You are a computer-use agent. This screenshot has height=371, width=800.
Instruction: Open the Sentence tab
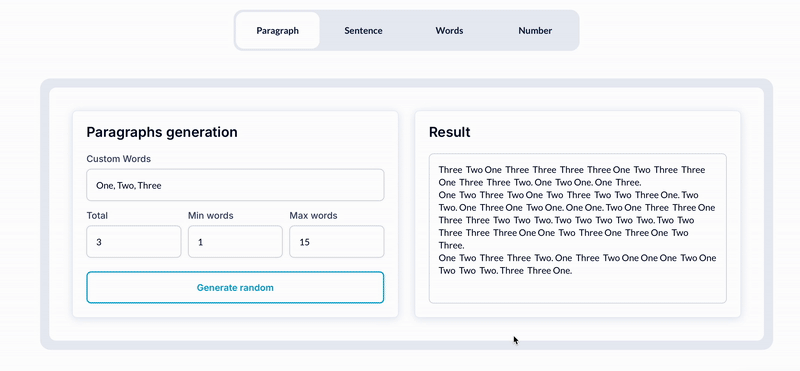[363, 31]
